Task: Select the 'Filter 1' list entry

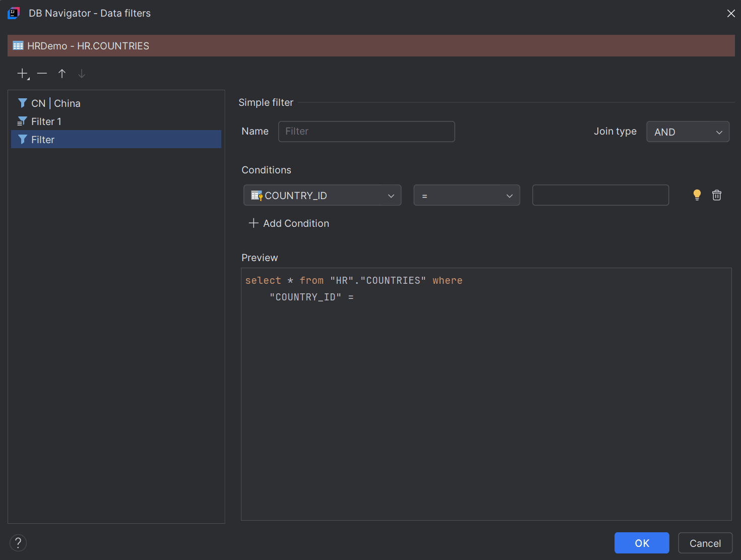Action: pos(116,121)
